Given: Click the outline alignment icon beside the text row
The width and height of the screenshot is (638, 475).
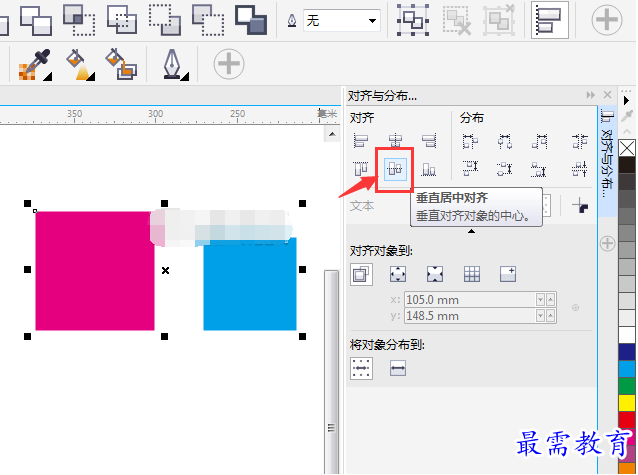Looking at the screenshot, I should 580,205.
